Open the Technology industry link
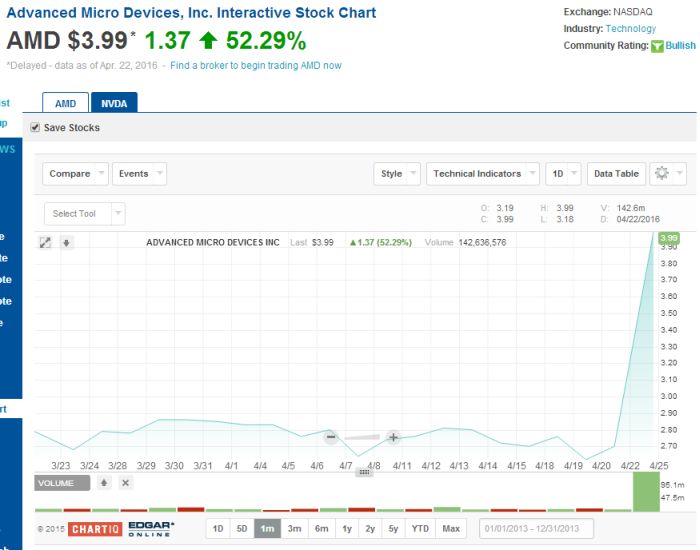This screenshot has width=700, height=550. (x=631, y=29)
